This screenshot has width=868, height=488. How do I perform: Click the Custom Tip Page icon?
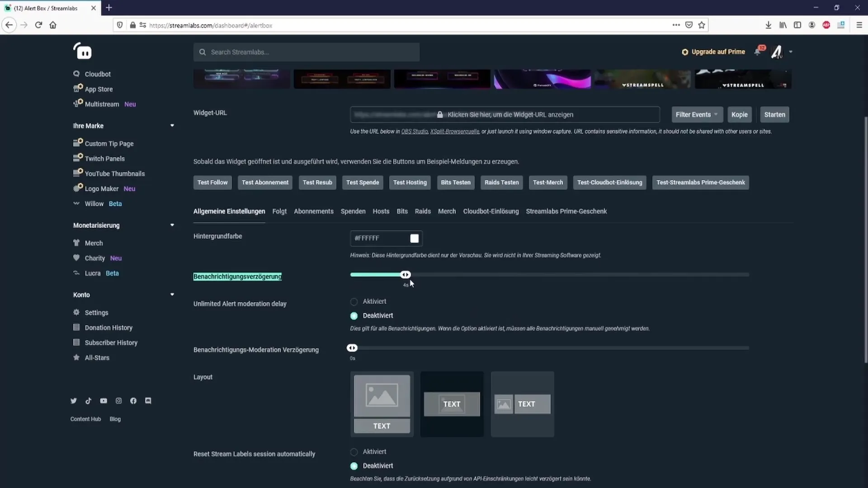78,142
